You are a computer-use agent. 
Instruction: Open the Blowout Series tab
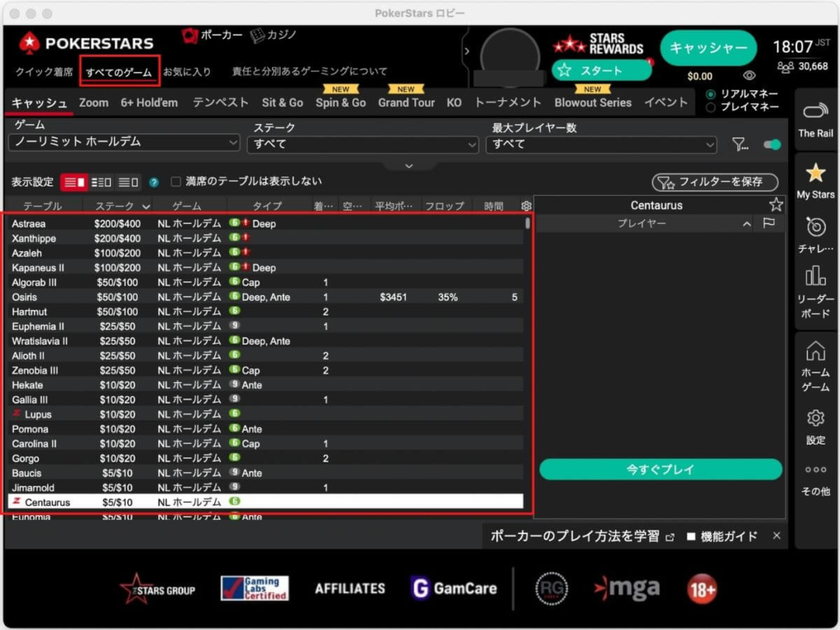pos(592,103)
